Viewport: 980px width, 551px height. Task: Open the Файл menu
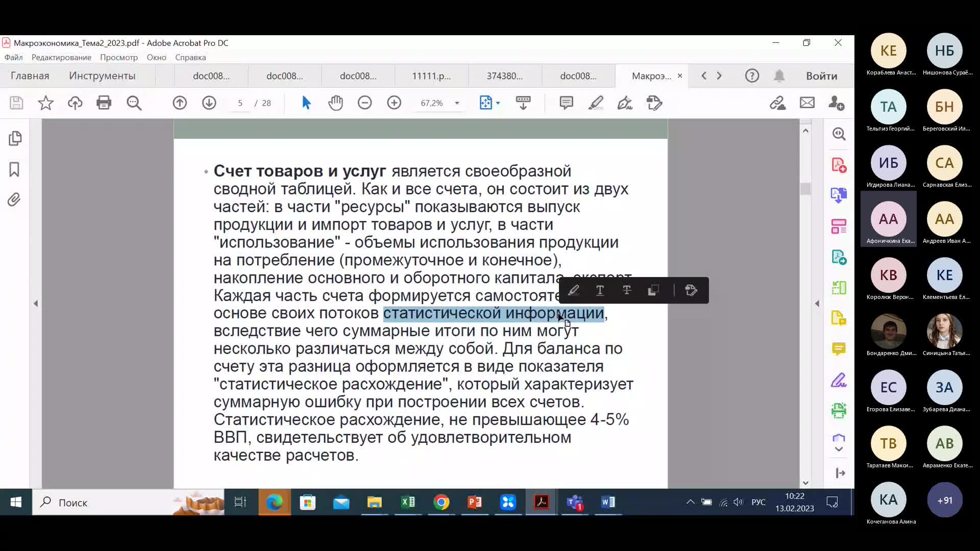14,57
